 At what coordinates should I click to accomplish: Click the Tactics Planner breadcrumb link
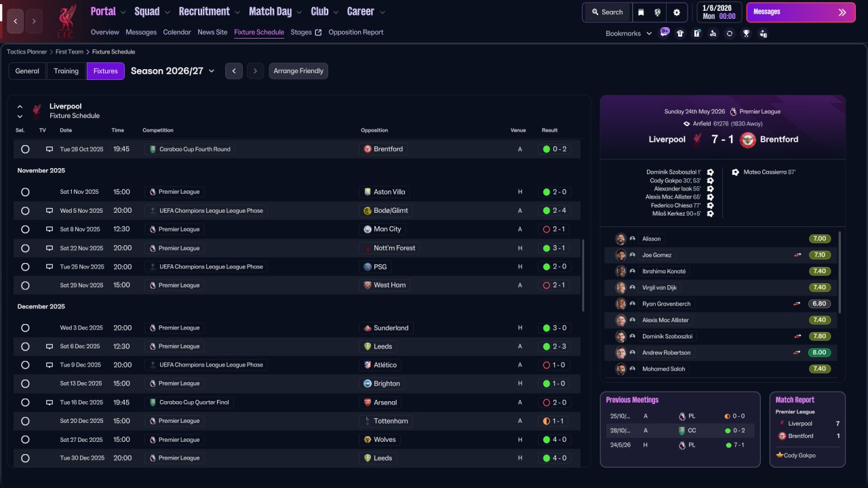(27, 52)
